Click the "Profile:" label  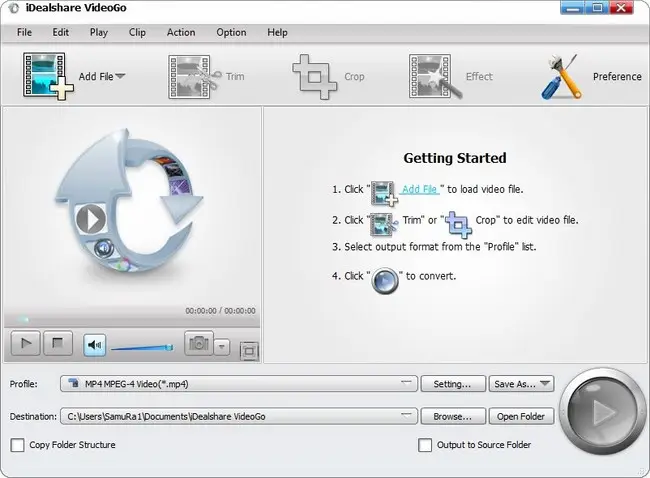click(24, 384)
